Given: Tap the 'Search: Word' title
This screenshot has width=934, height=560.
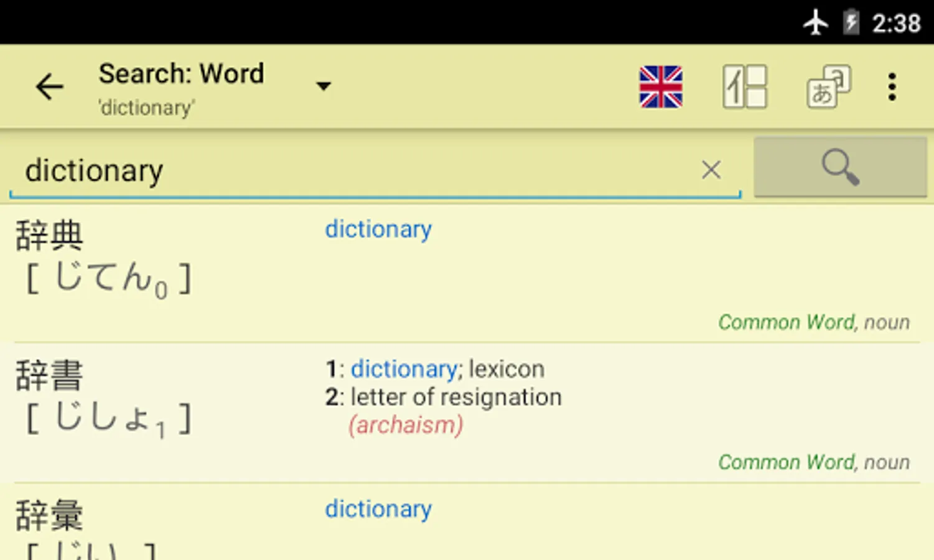Looking at the screenshot, I should tap(181, 74).
